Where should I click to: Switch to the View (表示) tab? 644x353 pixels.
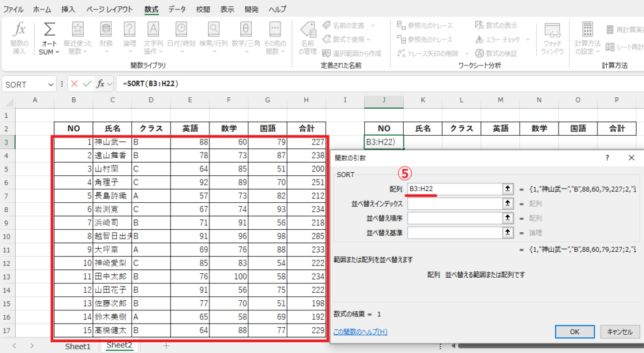[227, 9]
